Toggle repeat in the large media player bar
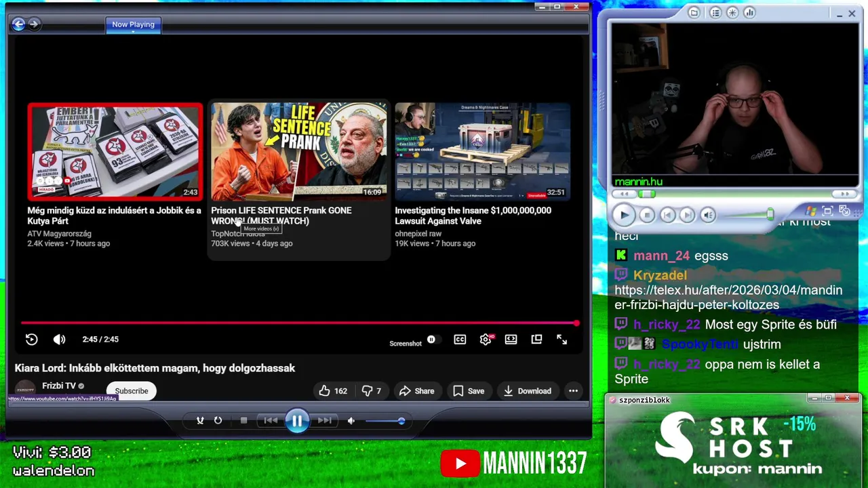The height and width of the screenshot is (488, 868). pos(218,421)
